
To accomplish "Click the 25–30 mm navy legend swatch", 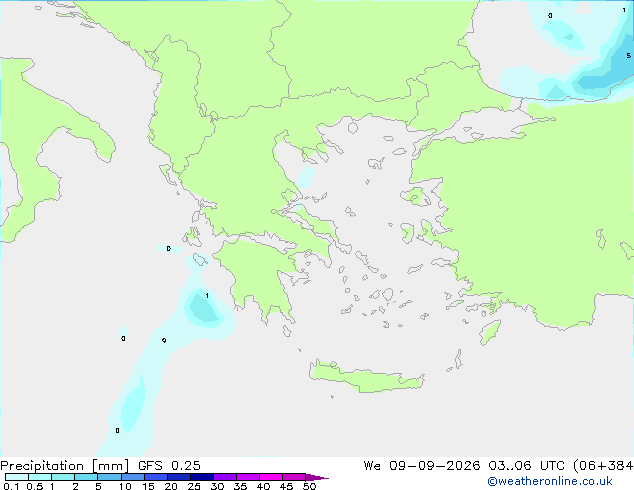I will tap(202, 477).
